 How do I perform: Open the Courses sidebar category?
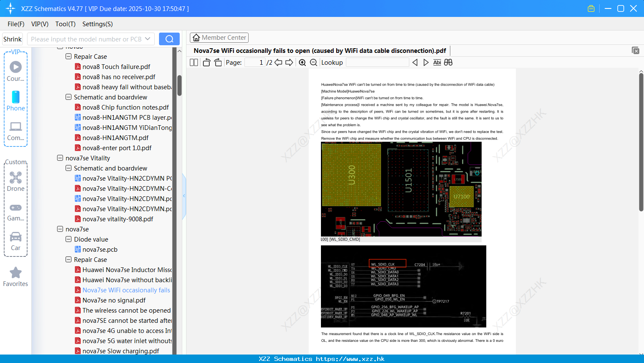16,71
